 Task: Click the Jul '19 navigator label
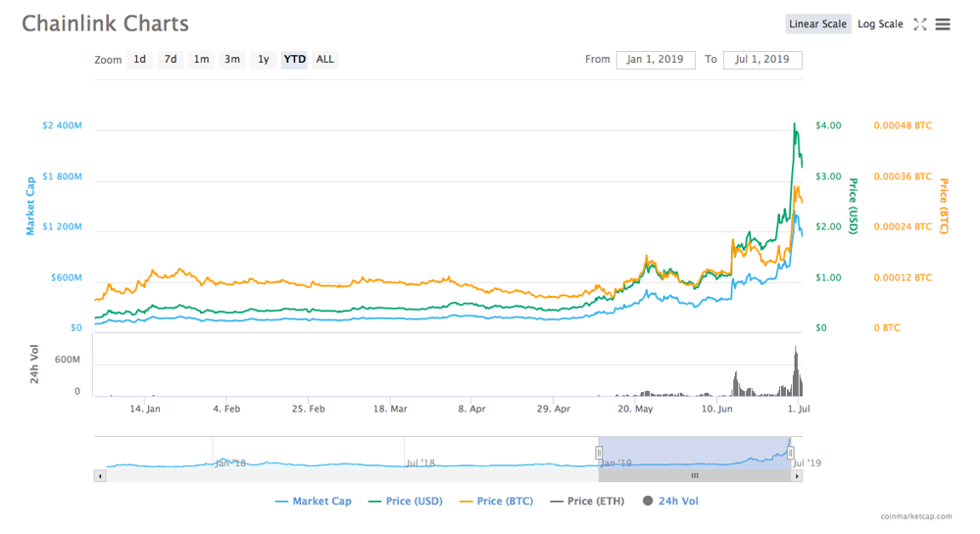pyautogui.click(x=807, y=462)
